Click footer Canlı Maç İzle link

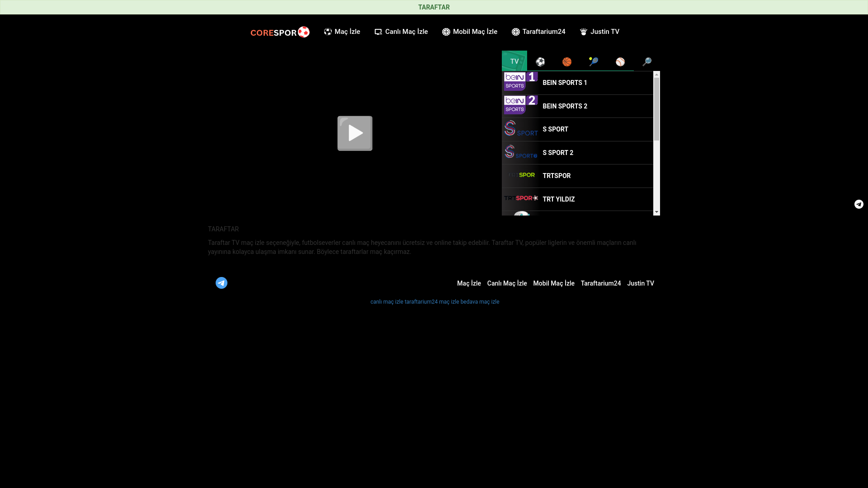click(x=507, y=283)
